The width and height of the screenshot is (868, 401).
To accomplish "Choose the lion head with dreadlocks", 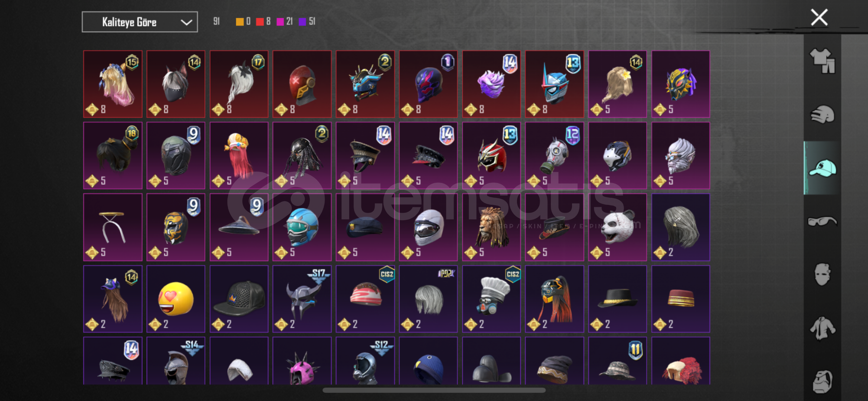I will 491,227.
